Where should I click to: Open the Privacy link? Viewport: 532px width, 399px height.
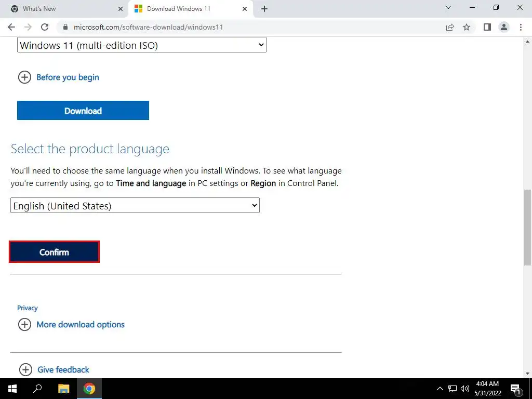(x=28, y=308)
